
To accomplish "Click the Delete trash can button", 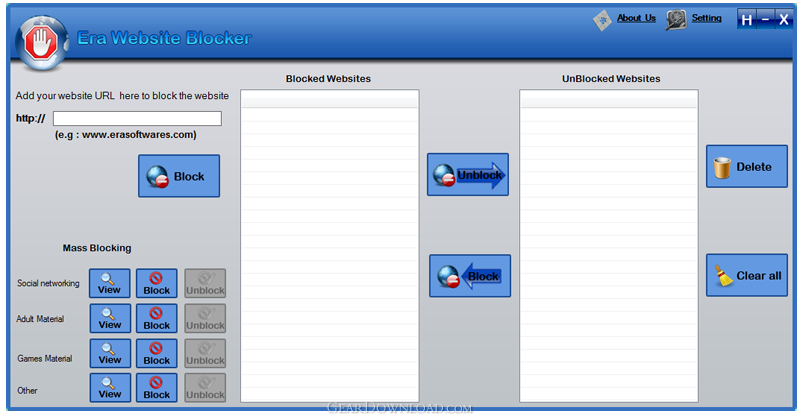I will tap(747, 166).
